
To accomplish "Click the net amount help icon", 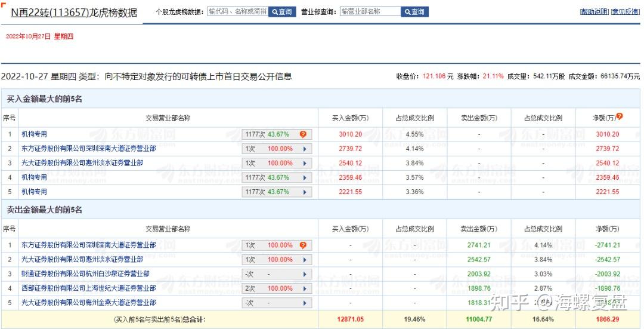I will coord(619,116).
